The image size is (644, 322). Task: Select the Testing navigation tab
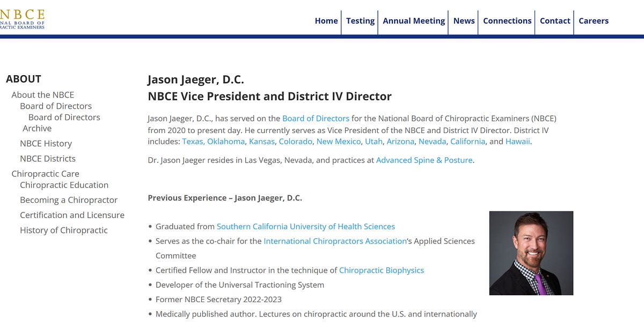click(360, 21)
